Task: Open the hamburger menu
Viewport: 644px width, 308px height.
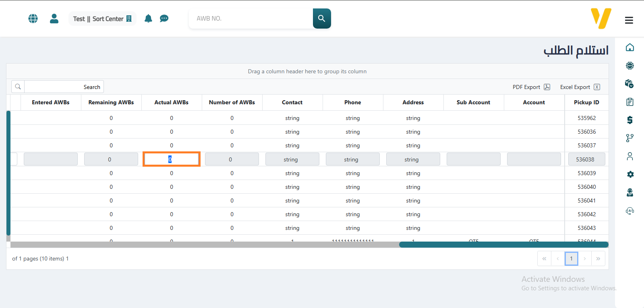Action: (x=629, y=20)
